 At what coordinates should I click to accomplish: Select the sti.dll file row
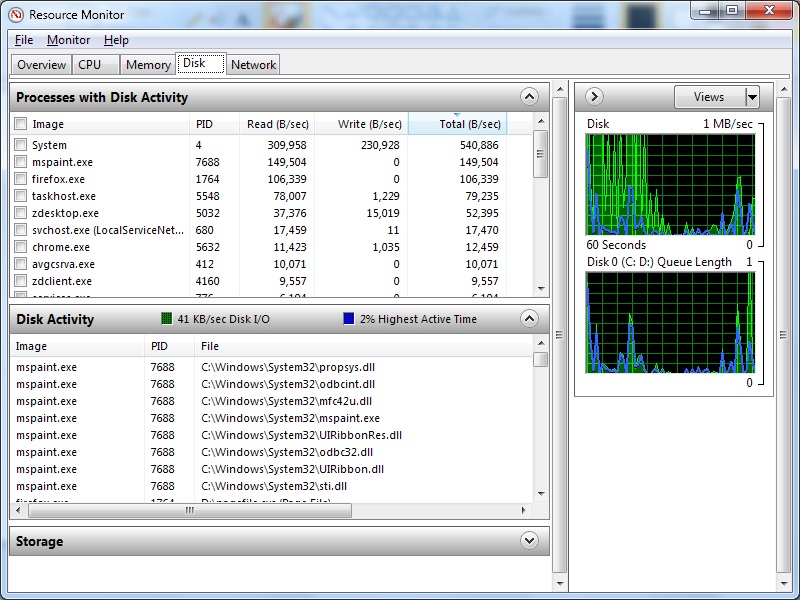coord(271,486)
